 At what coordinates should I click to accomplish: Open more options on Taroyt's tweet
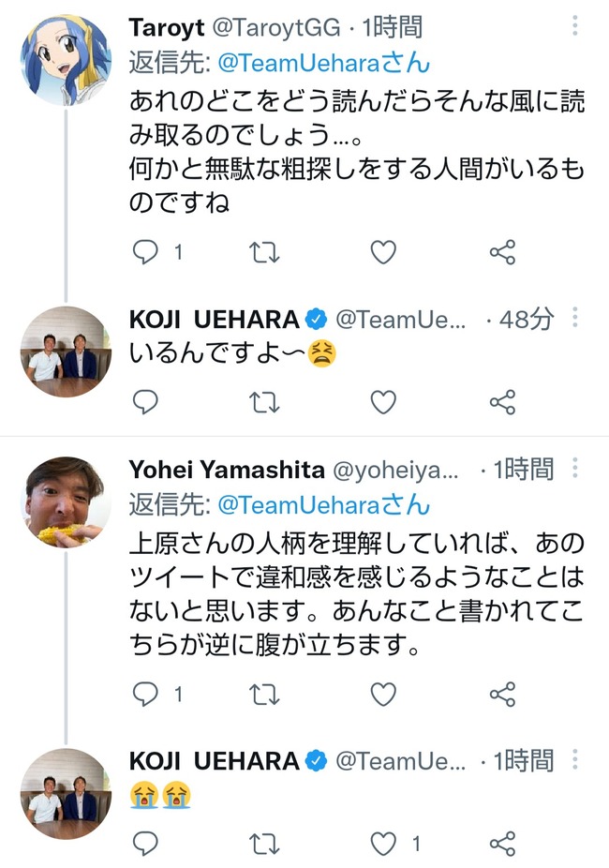point(575,25)
